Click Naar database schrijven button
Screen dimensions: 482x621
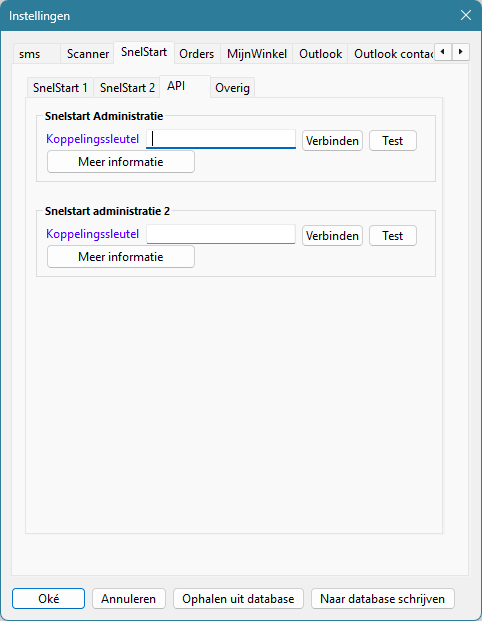click(x=383, y=598)
